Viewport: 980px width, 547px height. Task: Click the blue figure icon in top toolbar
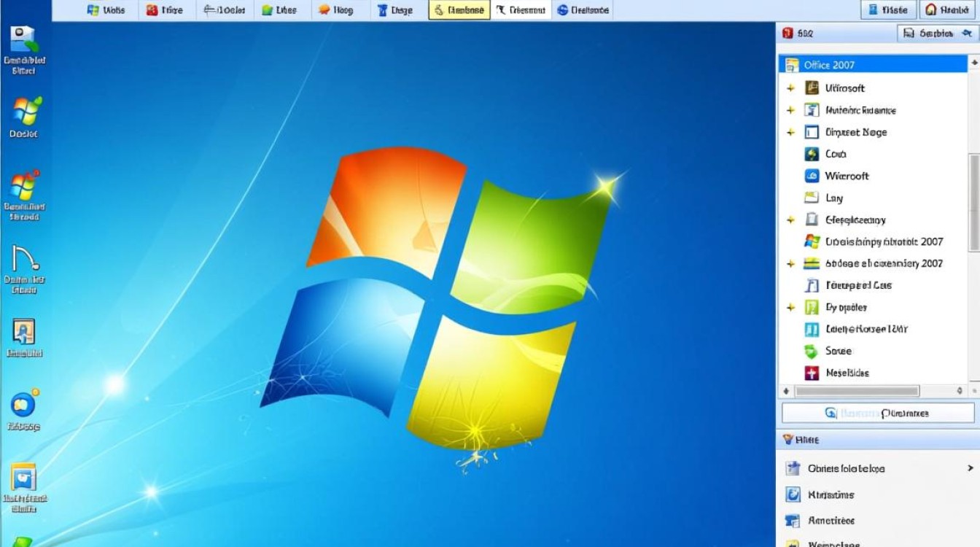(381, 10)
